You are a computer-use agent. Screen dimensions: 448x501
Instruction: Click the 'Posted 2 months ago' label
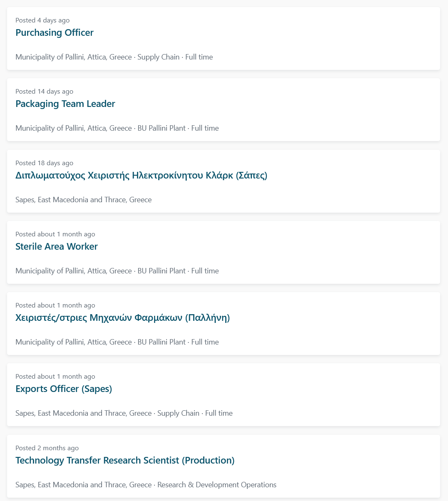pyautogui.click(x=47, y=448)
